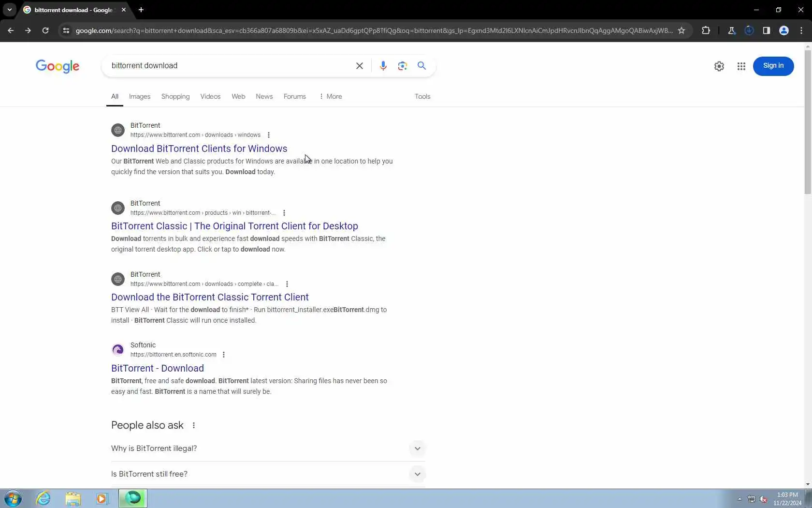Go back to the previous page
Screen dimensions: 812x508
[11, 30]
